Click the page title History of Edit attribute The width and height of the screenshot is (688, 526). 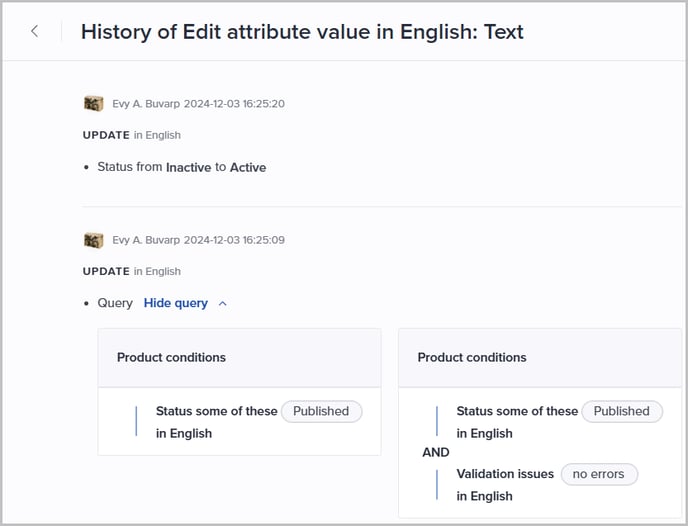302,32
